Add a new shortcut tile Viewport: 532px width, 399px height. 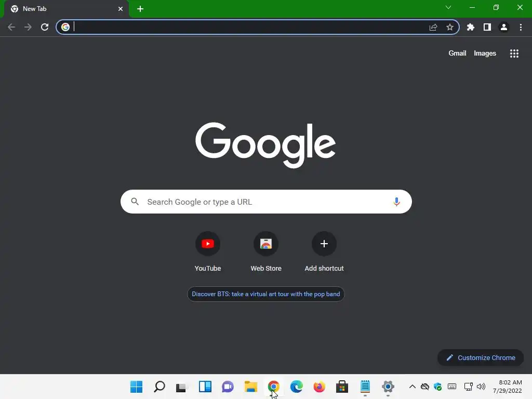click(x=324, y=252)
